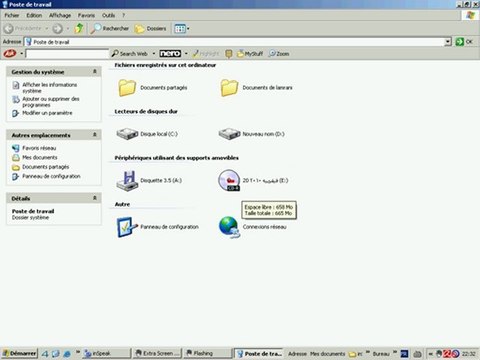Image resolution: width=480 pixels, height=360 pixels.
Task: Collapse the Gestion du système panel
Action: (x=95, y=72)
